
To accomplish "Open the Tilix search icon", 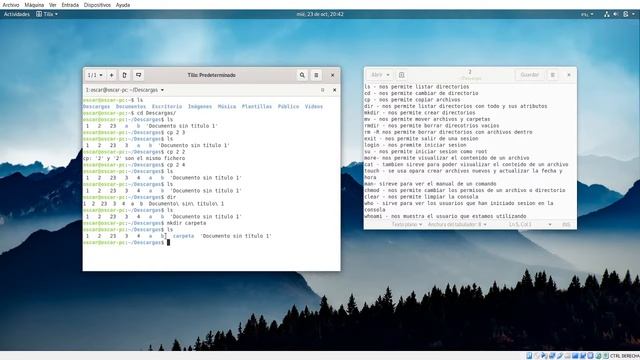I will click(x=302, y=75).
